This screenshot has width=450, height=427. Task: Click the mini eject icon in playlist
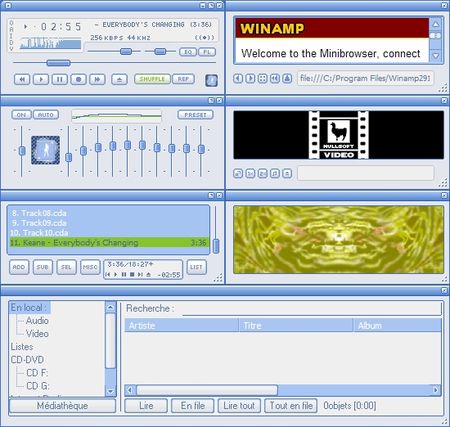(149, 275)
